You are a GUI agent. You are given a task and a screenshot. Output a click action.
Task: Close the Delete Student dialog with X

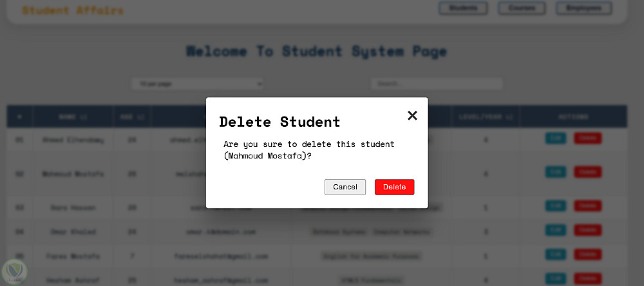click(412, 115)
